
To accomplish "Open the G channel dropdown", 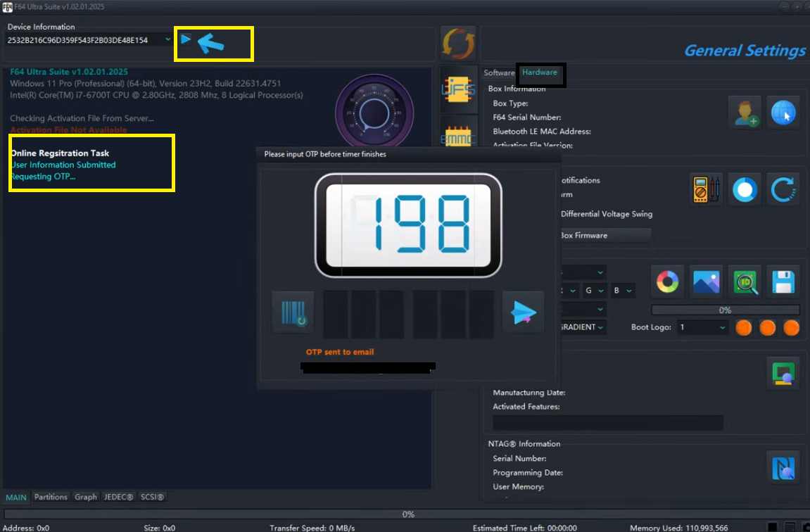I will (x=595, y=290).
